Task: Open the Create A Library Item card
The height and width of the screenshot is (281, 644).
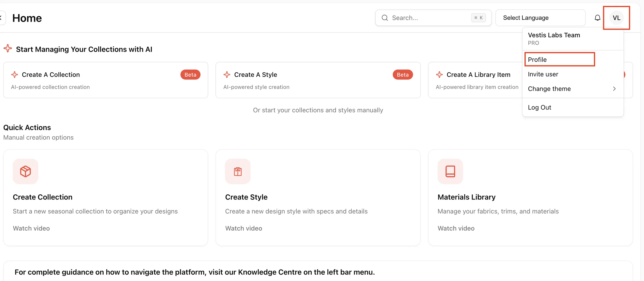Action: (x=475, y=80)
